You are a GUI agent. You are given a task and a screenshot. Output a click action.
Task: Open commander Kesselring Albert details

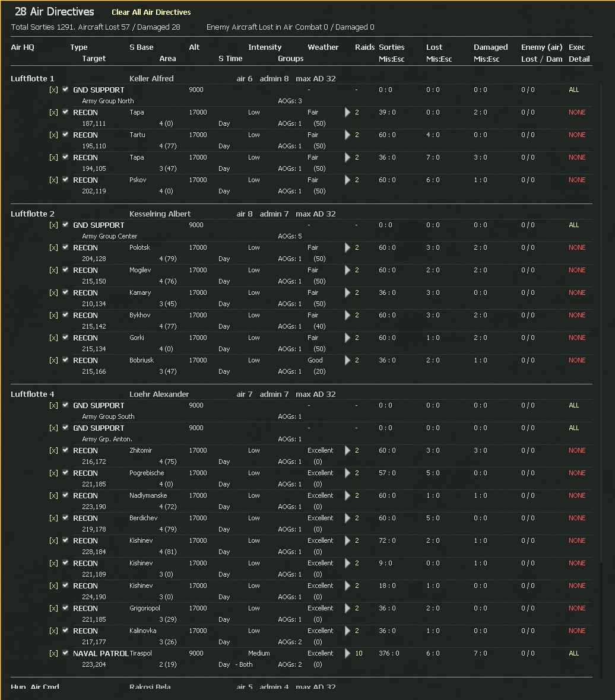pos(160,214)
